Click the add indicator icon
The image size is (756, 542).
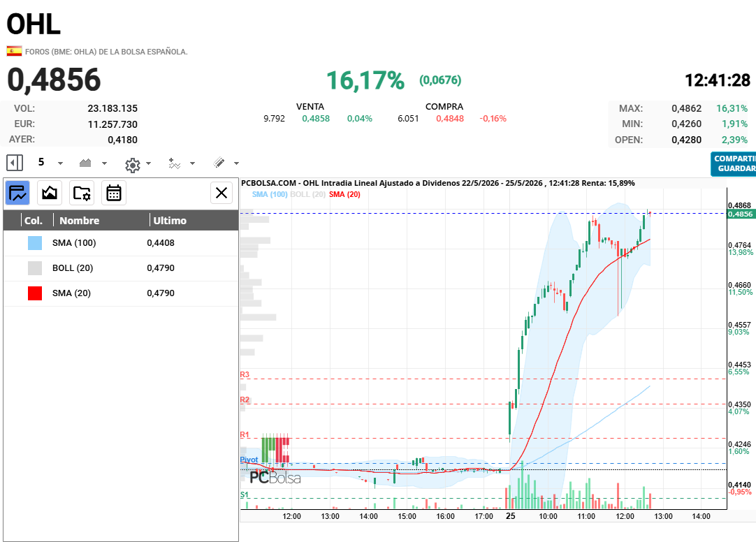(174, 163)
